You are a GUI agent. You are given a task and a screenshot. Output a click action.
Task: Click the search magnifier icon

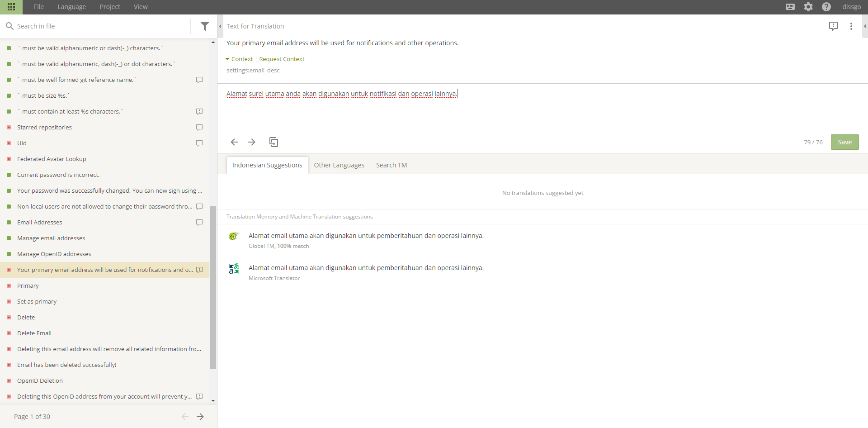pos(9,26)
